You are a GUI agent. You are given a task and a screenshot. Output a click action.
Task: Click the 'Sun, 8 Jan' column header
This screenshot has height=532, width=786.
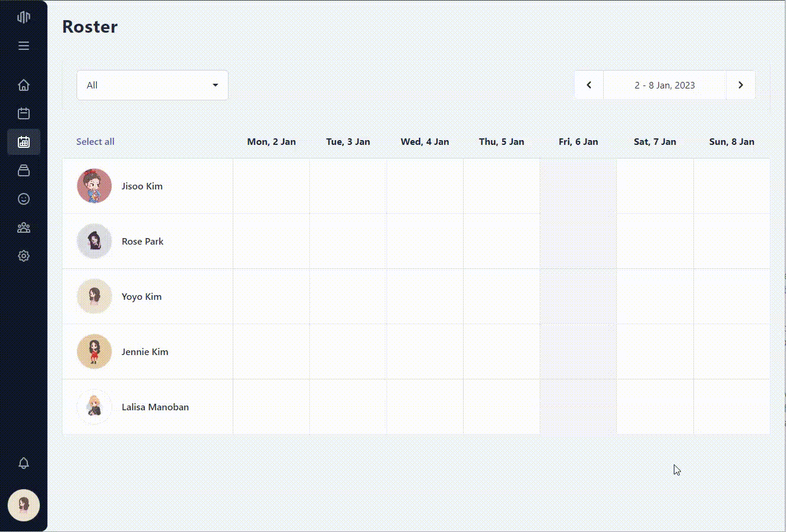point(731,141)
